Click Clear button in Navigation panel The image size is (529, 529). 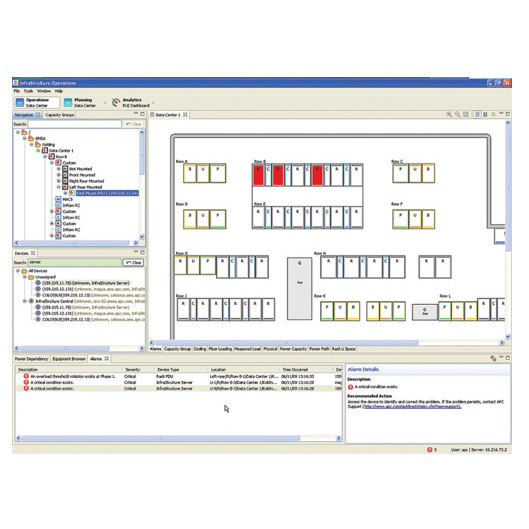pyautogui.click(x=134, y=124)
